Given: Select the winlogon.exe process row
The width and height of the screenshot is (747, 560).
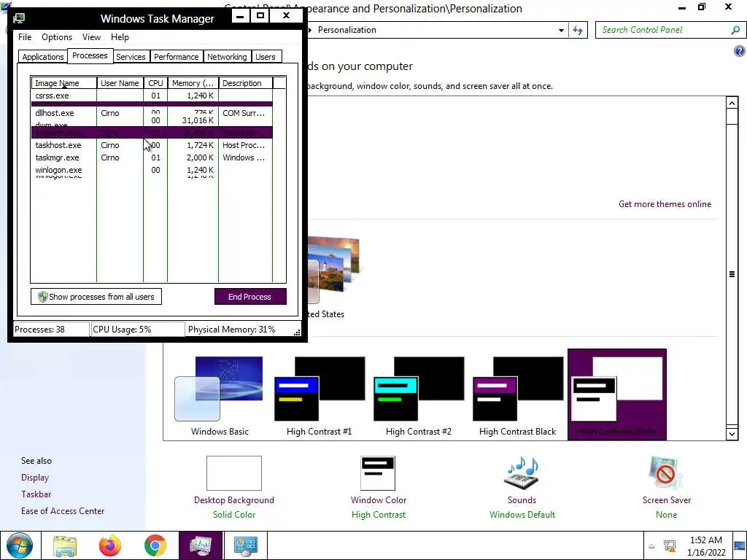Looking at the screenshot, I should [152, 170].
